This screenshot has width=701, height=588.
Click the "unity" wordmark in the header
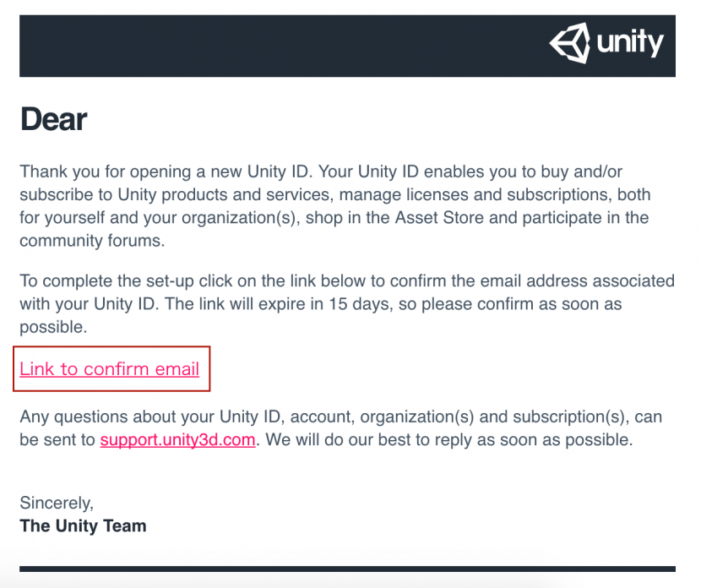click(x=630, y=42)
